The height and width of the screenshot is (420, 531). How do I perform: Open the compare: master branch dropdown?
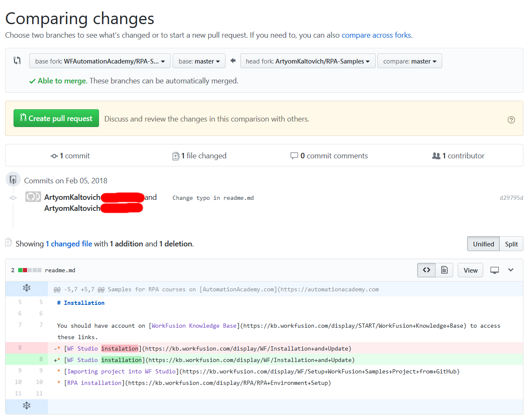tap(410, 61)
